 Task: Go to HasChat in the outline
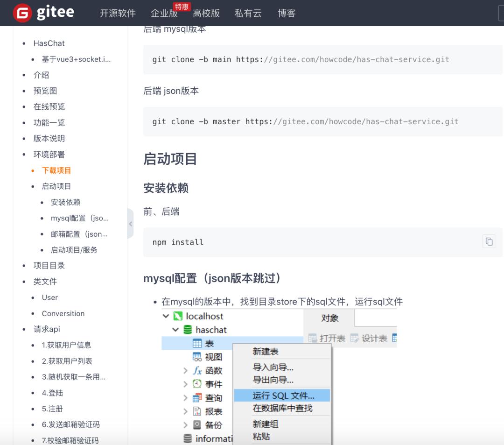(49, 43)
